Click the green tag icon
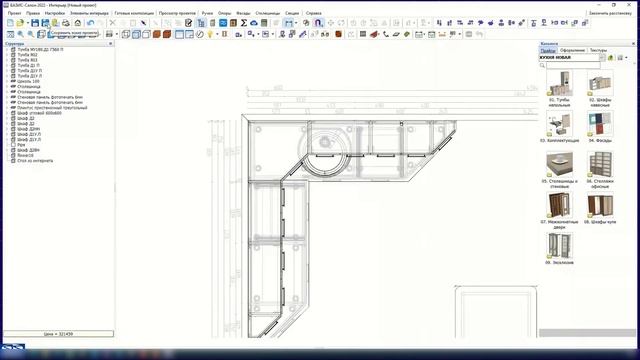Image resolution: width=640 pixels, height=360 pixels. (x=407, y=35)
